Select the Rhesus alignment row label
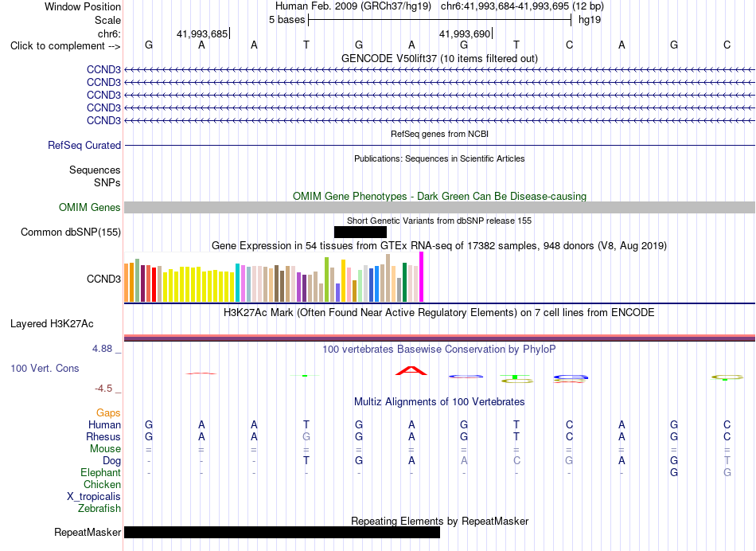This screenshot has width=756, height=551. pos(103,436)
